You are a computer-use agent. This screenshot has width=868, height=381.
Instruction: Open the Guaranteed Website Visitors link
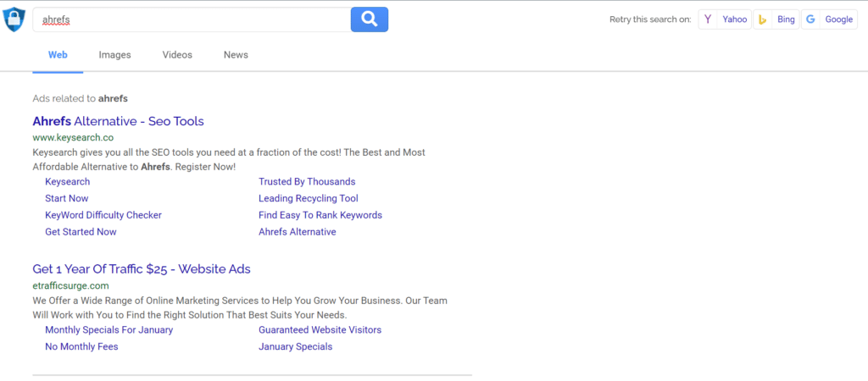click(320, 329)
